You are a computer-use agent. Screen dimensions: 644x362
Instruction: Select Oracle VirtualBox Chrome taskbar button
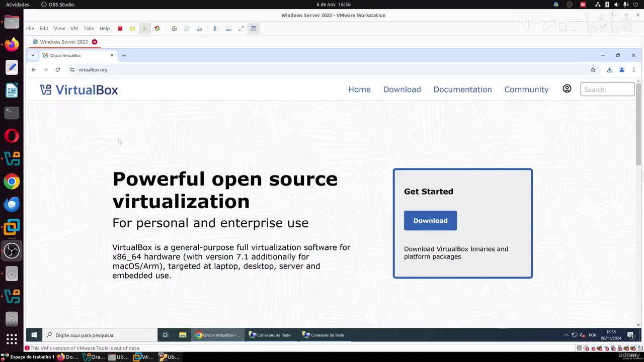point(218,335)
